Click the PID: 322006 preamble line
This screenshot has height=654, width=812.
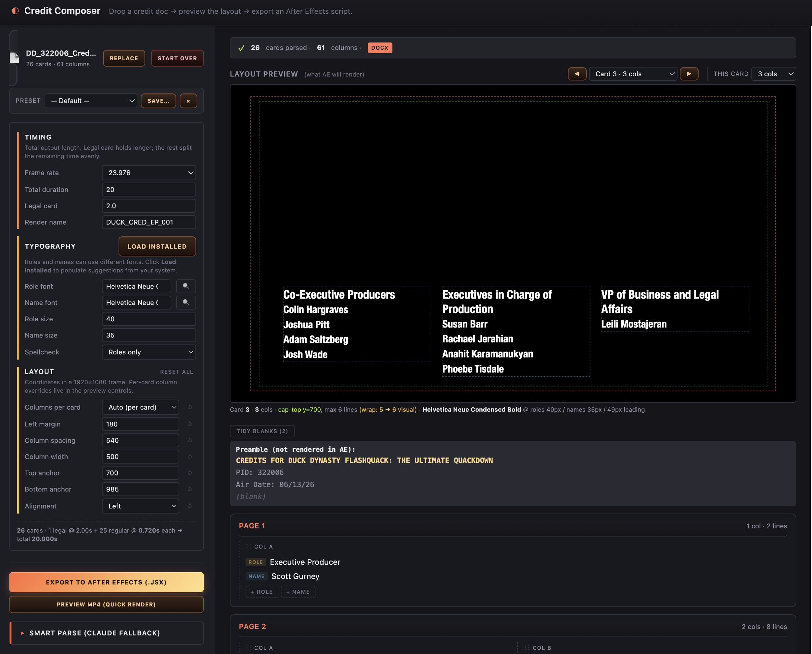(260, 473)
